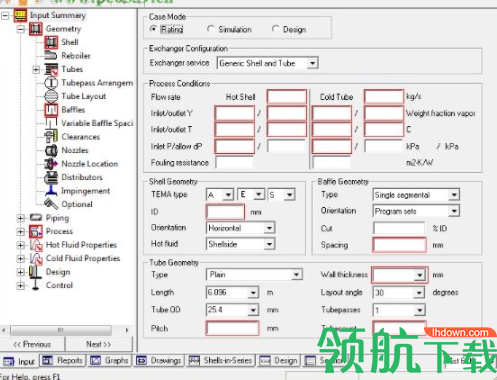Click the tree panel horizontal scrollbar
The image size is (497, 380).
(65, 330)
